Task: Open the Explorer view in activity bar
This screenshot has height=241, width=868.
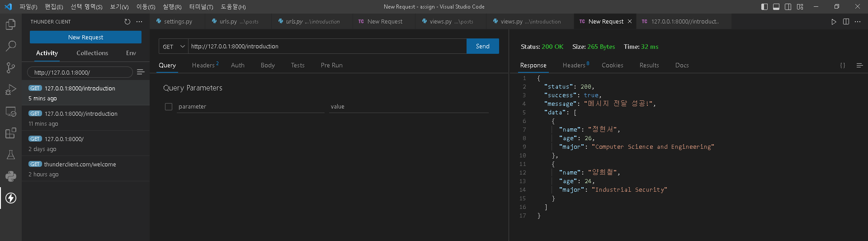Action: (10, 24)
